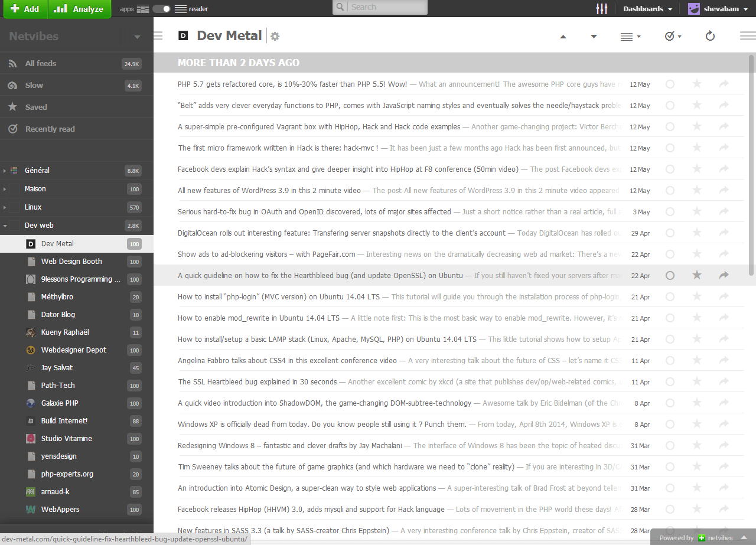The height and width of the screenshot is (545, 756).
Task: Open the Dashboards dropdown
Action: pyautogui.click(x=647, y=9)
